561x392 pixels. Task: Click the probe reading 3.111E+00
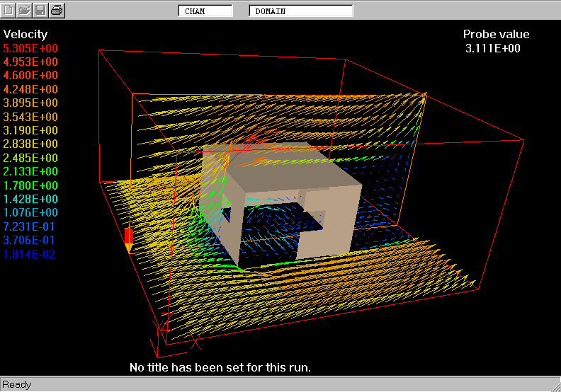tap(493, 48)
